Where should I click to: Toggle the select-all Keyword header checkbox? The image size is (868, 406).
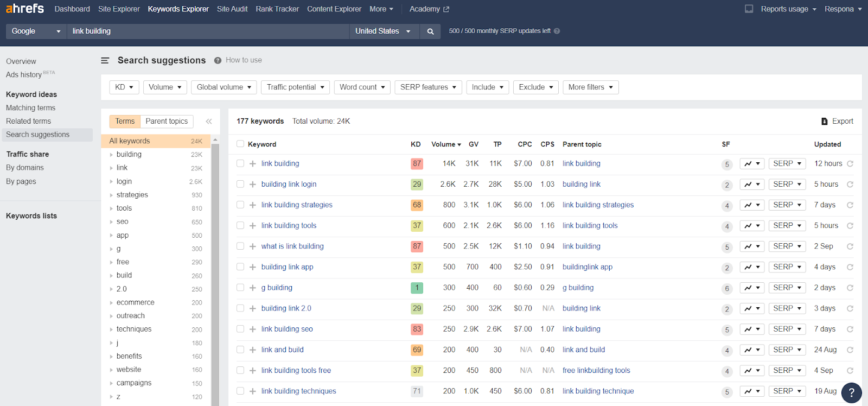click(240, 144)
